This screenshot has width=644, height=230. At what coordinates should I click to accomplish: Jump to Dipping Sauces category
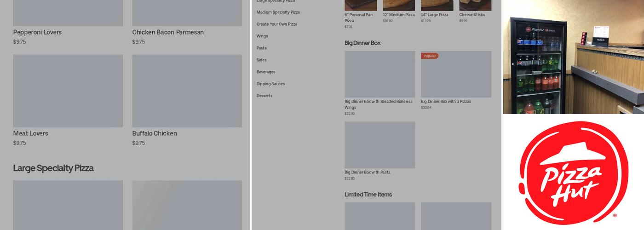coord(271,84)
